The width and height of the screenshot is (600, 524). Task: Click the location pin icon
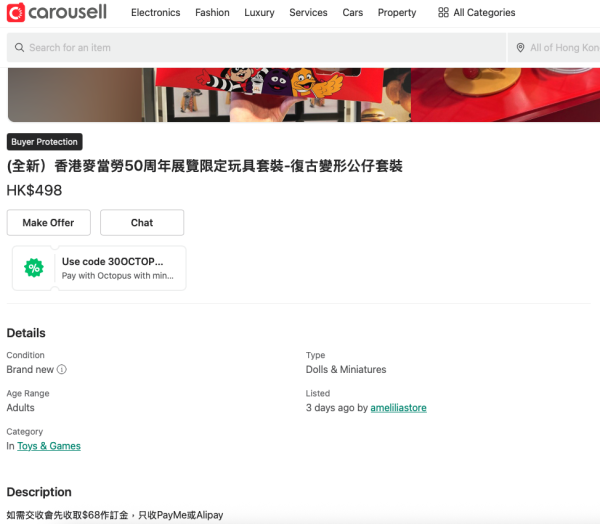click(520, 48)
